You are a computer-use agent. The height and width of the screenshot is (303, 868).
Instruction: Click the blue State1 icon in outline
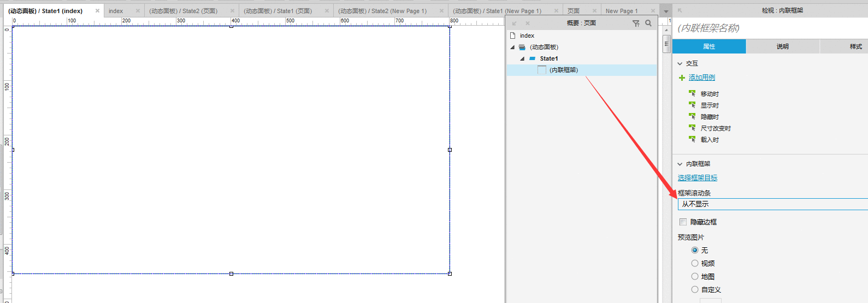click(x=533, y=58)
